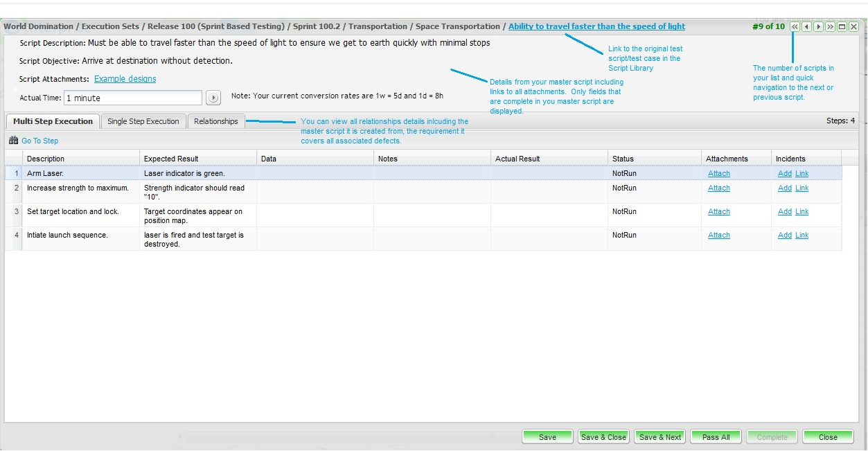Select the Status cell for step 3
The image size is (868, 451).
(653, 212)
